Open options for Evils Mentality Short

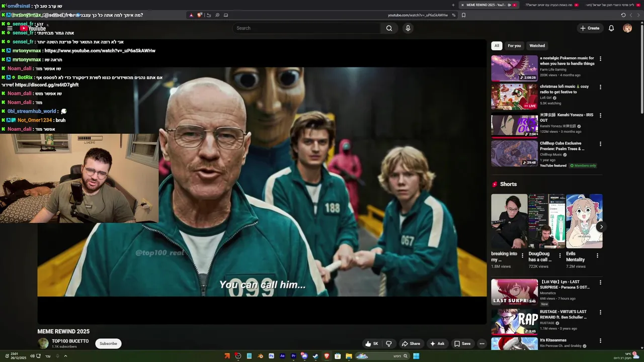tap(597, 256)
